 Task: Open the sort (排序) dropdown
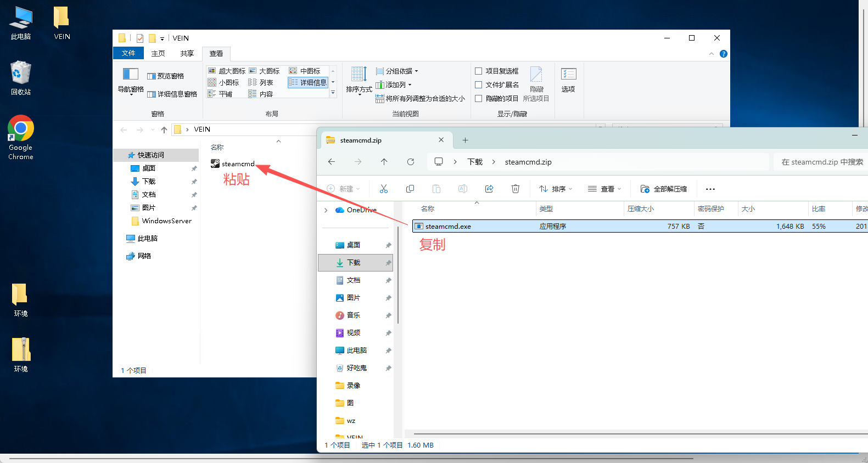pyautogui.click(x=555, y=189)
